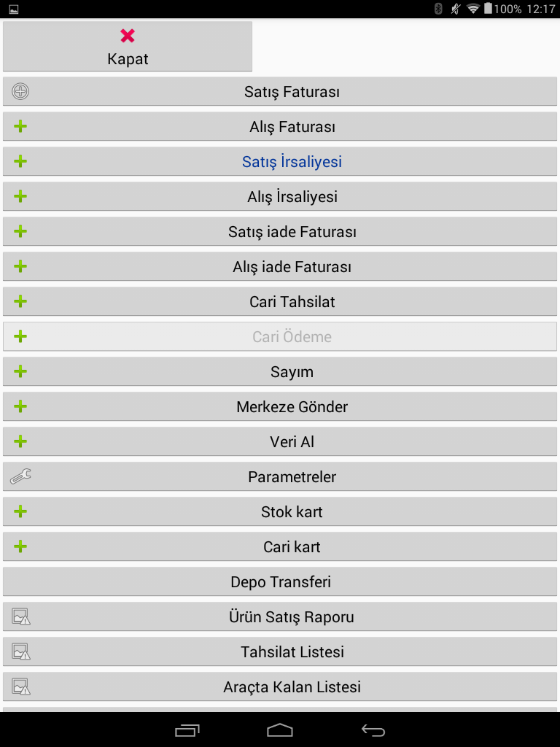
Task: Tap the Cari kart button
Action: pyautogui.click(x=292, y=547)
